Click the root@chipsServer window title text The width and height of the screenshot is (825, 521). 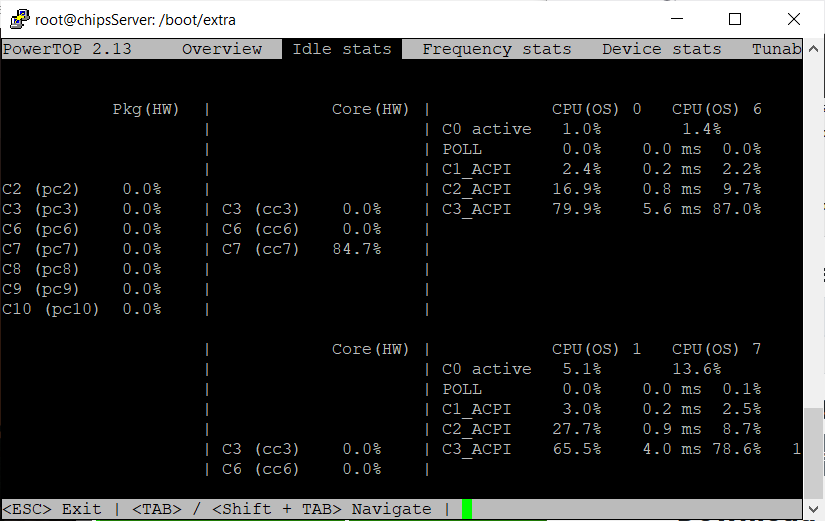click(135, 20)
